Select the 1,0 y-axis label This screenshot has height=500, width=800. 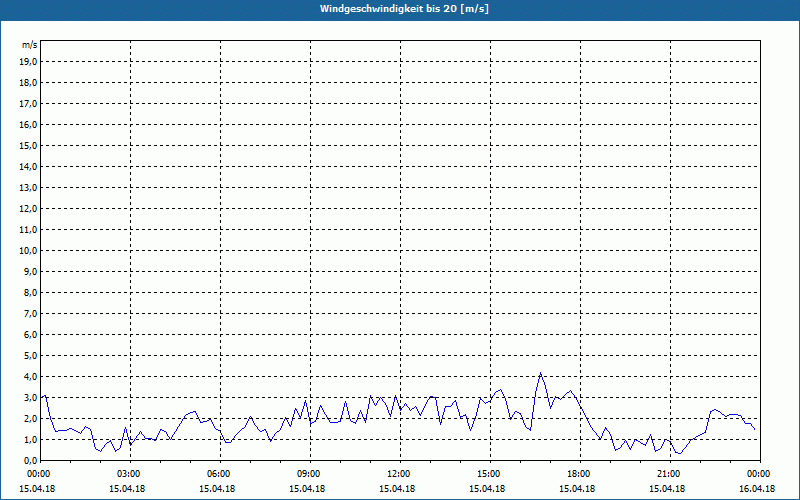coord(30,439)
